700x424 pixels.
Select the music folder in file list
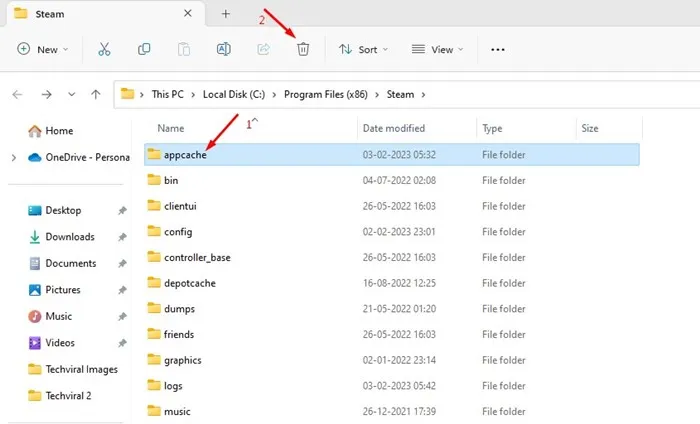[x=392, y=411]
